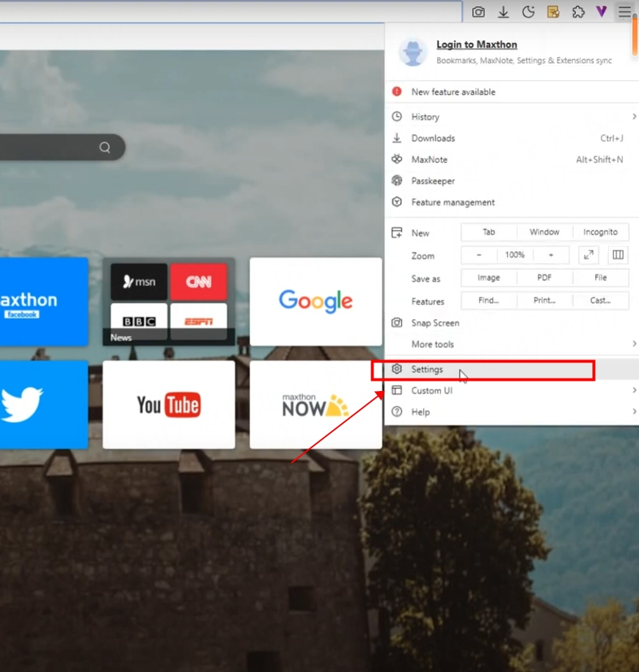Viewport: 639px width, 672px height.
Task: Toggle split screen columns button
Action: 618,255
